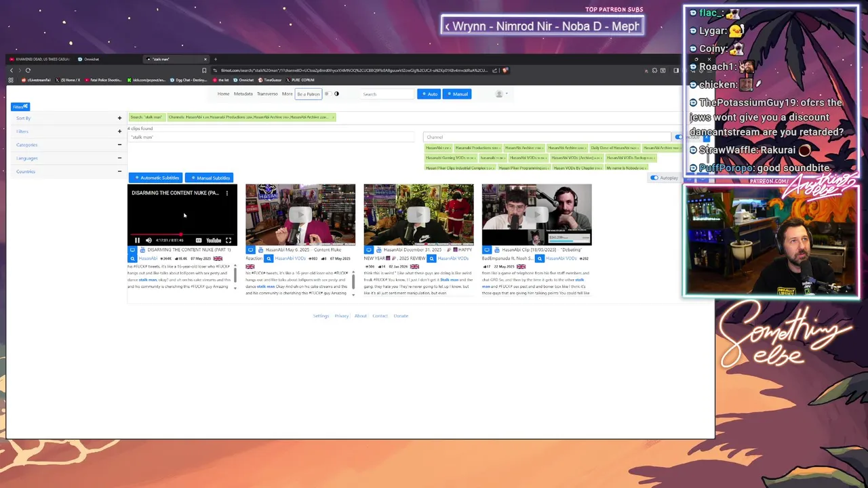The image size is (868, 488).
Task: Click the blue Auto button
Action: (x=429, y=94)
